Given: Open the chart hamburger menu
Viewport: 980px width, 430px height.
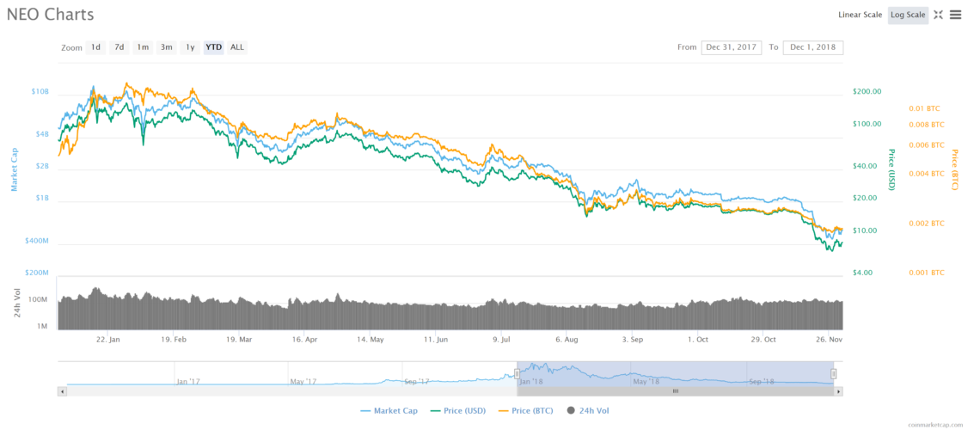Looking at the screenshot, I should point(955,15).
